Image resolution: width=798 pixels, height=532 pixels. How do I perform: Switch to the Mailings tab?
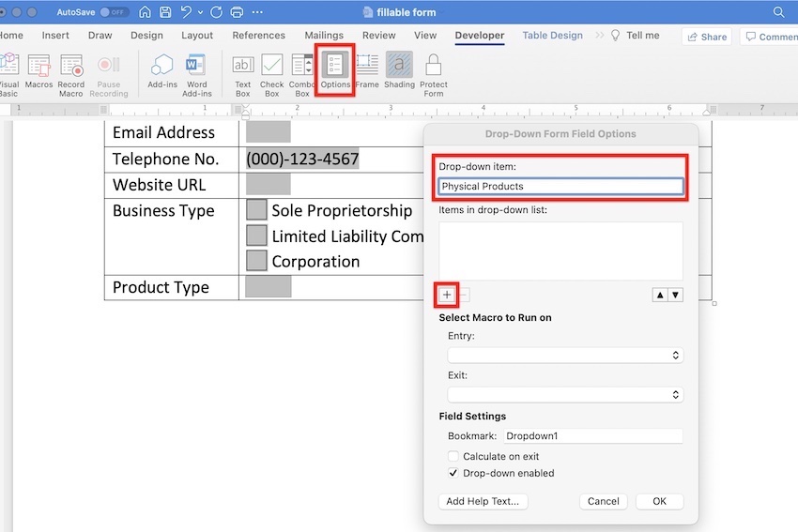click(x=324, y=36)
